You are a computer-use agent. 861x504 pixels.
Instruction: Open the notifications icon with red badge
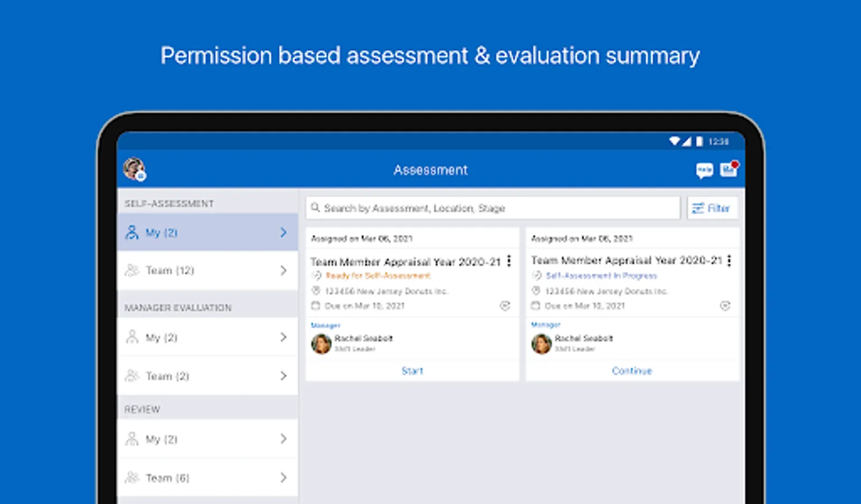[729, 169]
